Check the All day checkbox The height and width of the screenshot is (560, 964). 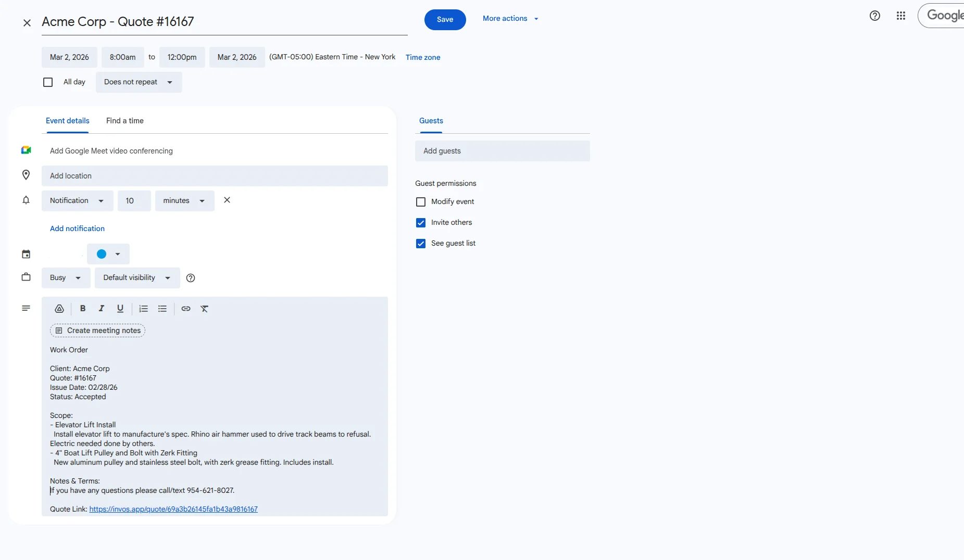click(x=48, y=82)
